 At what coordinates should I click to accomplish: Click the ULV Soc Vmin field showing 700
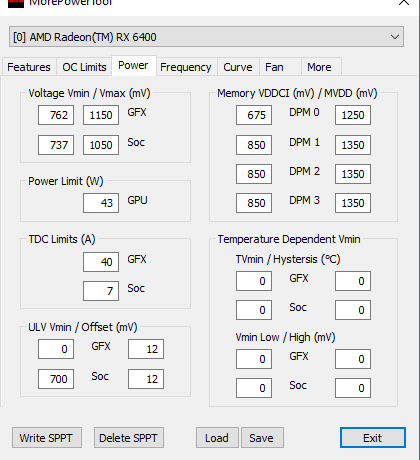point(56,379)
